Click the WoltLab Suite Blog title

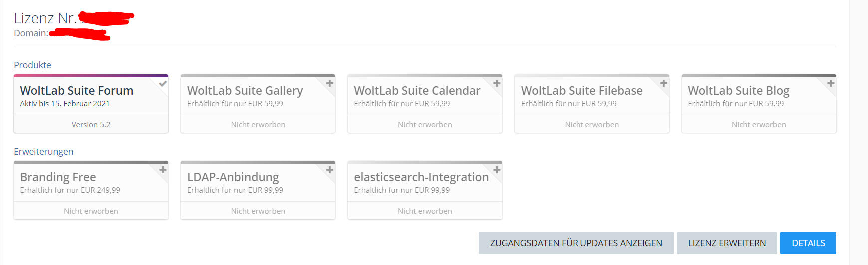click(738, 91)
